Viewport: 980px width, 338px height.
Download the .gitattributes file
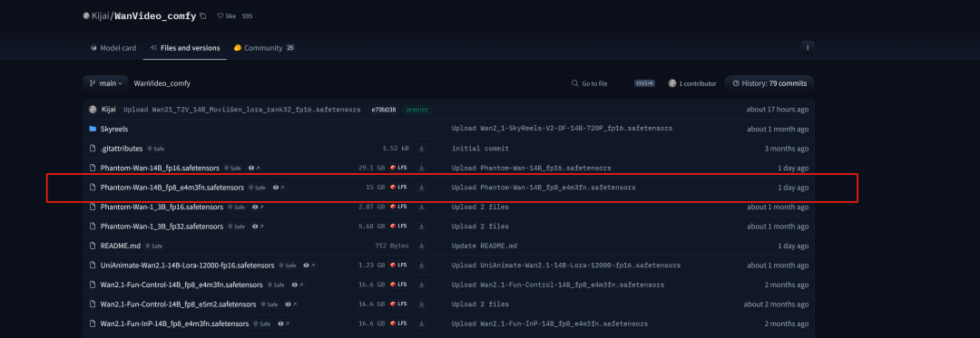pos(422,149)
